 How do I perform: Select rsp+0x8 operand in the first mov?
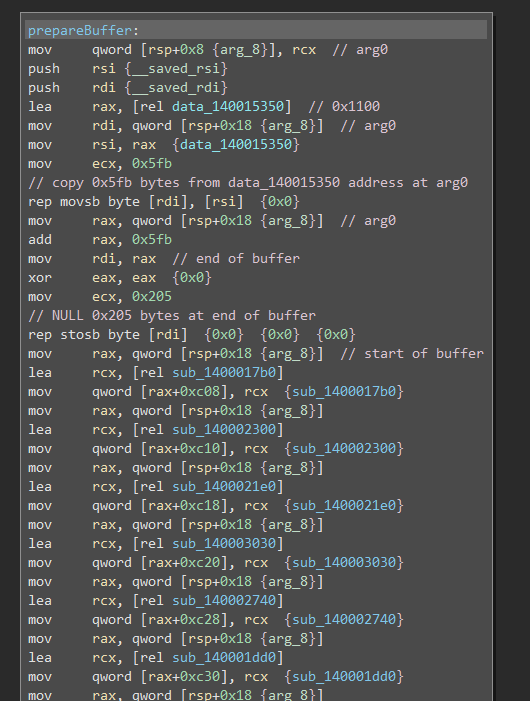(176, 50)
